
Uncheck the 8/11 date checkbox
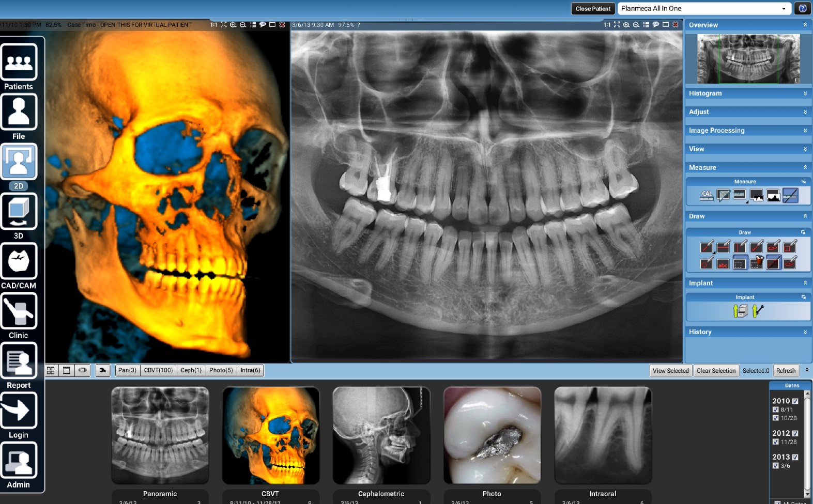coord(775,409)
